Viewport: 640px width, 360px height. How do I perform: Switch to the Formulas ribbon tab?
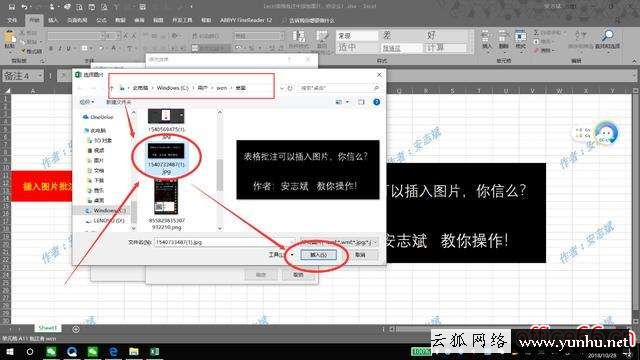101,20
